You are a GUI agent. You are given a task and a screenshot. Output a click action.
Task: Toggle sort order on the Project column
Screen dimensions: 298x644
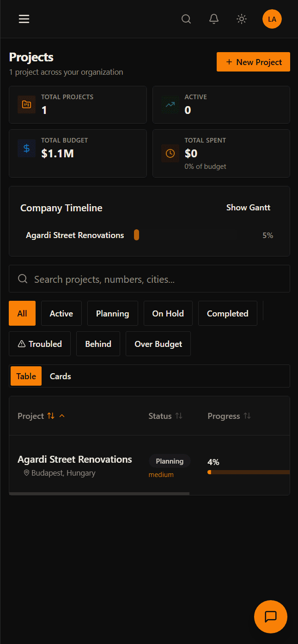pos(42,416)
